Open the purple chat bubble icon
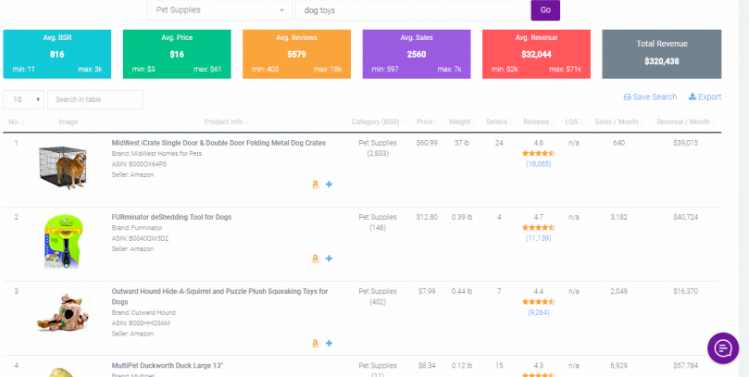 click(x=723, y=348)
